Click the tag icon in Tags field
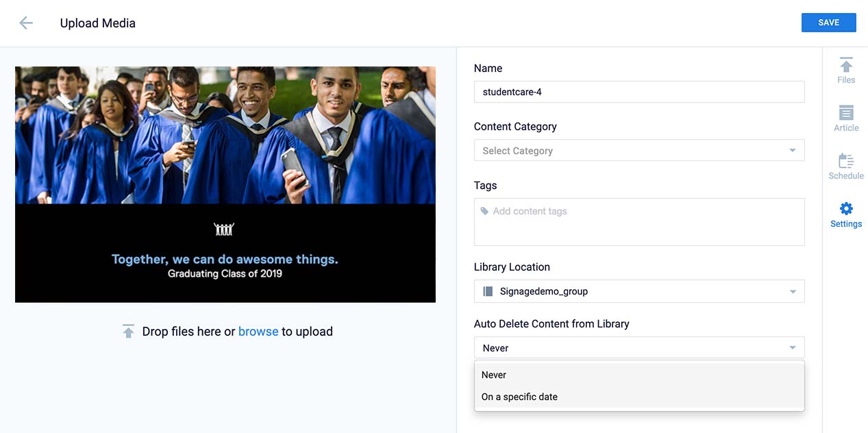 (x=485, y=211)
